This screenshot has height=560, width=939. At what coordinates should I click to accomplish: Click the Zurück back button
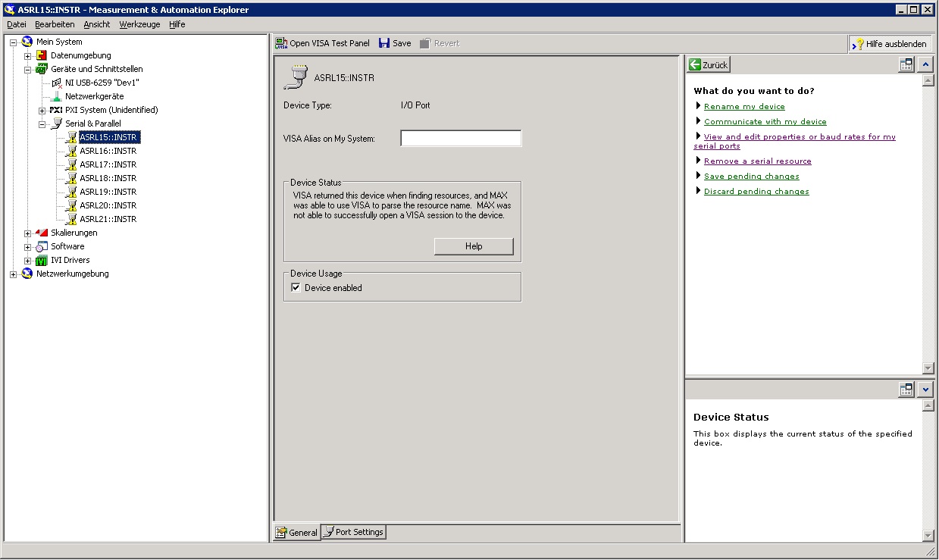tap(709, 65)
